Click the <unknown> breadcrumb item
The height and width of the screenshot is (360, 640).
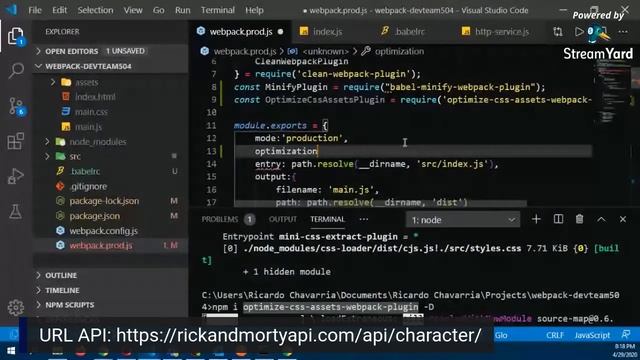325,51
